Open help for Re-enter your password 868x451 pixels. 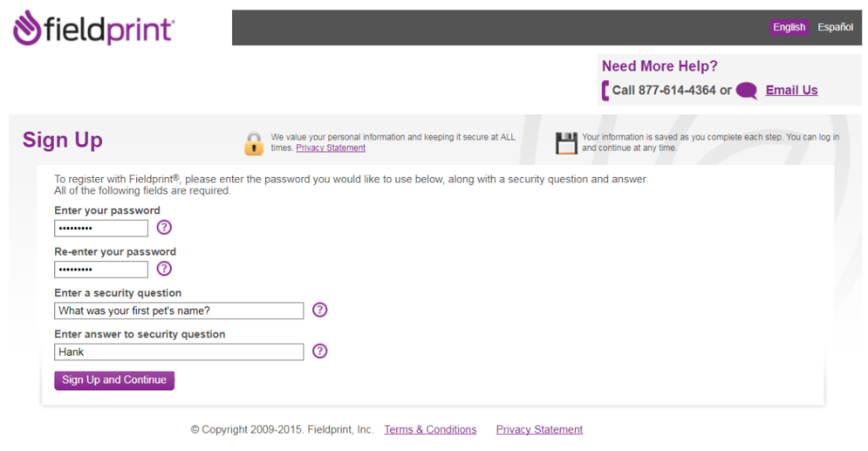tap(164, 269)
